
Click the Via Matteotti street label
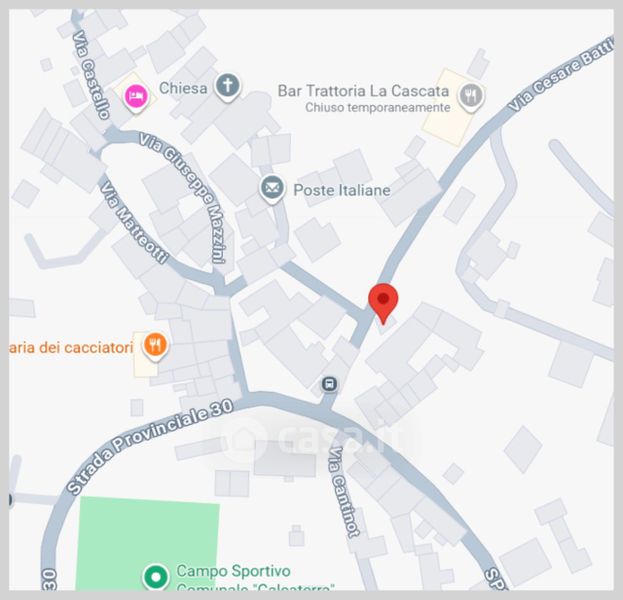[x=133, y=223]
